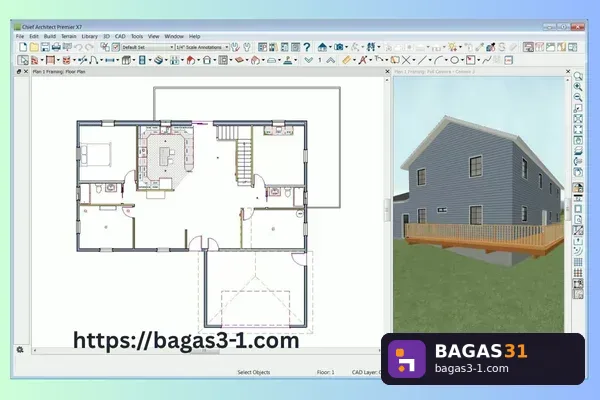This screenshot has width=600, height=400.
Task: Click the Zoom In magnifier on right toolbar
Action: tap(578, 87)
